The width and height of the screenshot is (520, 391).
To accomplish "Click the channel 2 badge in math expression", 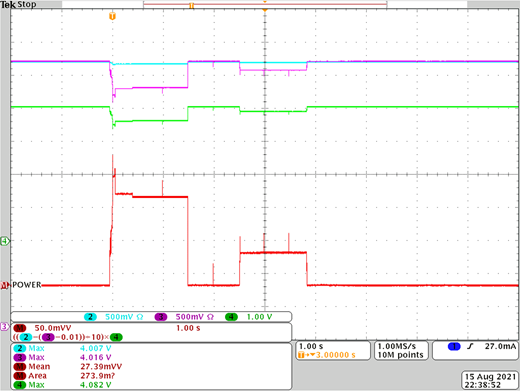I will pos(25,337).
